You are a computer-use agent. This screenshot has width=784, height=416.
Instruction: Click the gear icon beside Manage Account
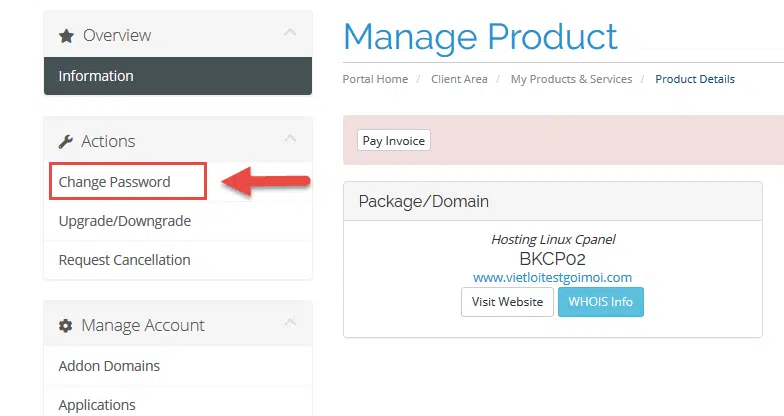pyautogui.click(x=66, y=326)
